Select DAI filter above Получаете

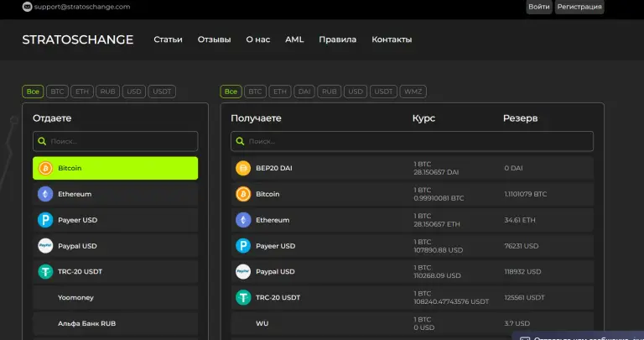[304, 92]
